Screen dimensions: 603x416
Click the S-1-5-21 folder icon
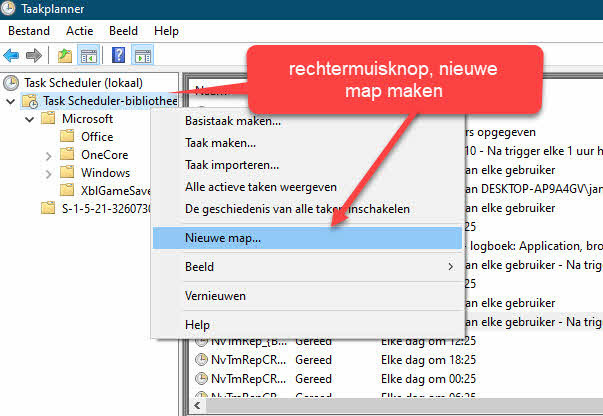(x=48, y=208)
